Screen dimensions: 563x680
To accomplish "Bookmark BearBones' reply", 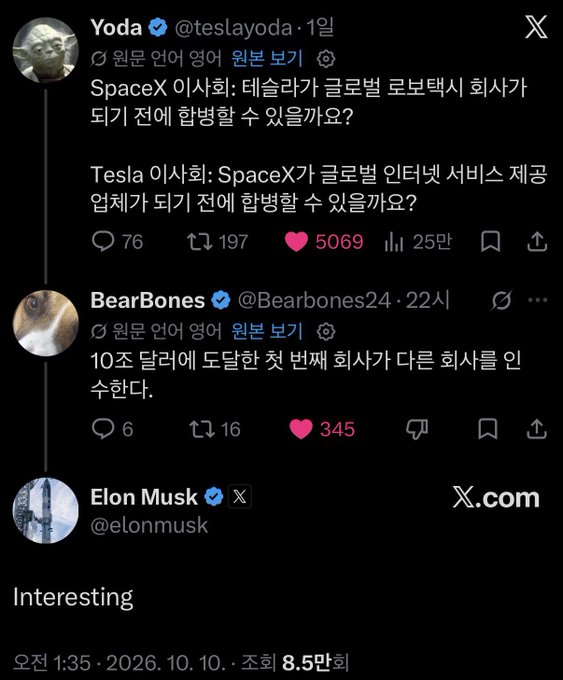I will [488, 429].
